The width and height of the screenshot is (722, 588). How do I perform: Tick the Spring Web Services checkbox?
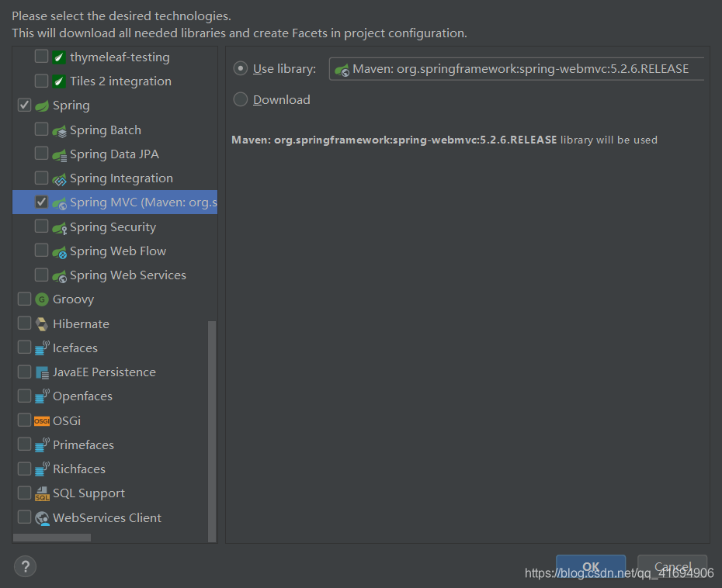pyautogui.click(x=41, y=275)
